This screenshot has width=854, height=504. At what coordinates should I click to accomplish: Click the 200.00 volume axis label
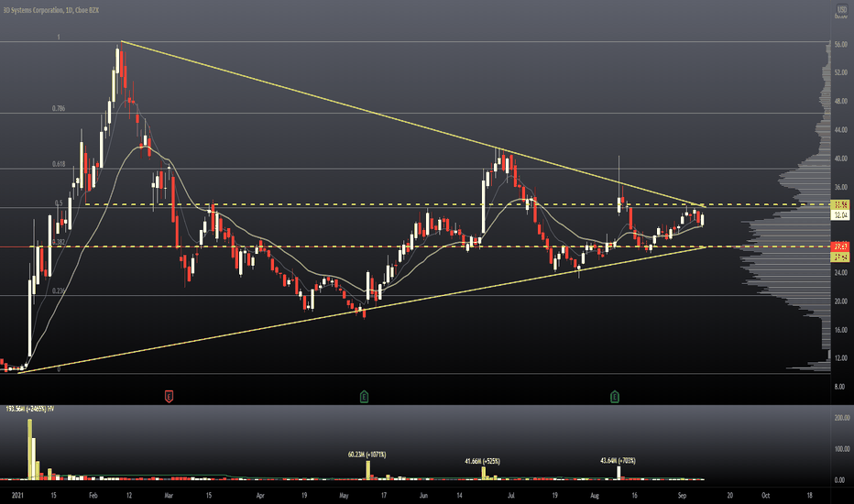pos(841,417)
